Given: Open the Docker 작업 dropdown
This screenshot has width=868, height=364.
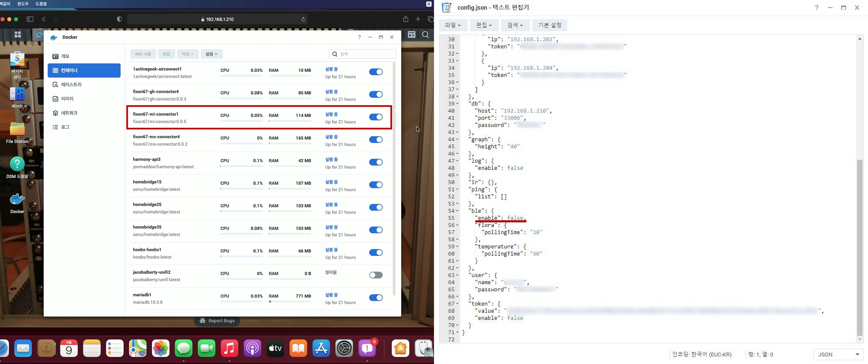Looking at the screenshot, I should (188, 54).
